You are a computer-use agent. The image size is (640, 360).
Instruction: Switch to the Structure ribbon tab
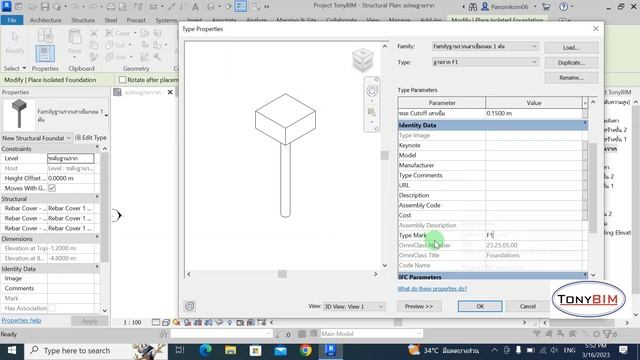click(x=83, y=20)
